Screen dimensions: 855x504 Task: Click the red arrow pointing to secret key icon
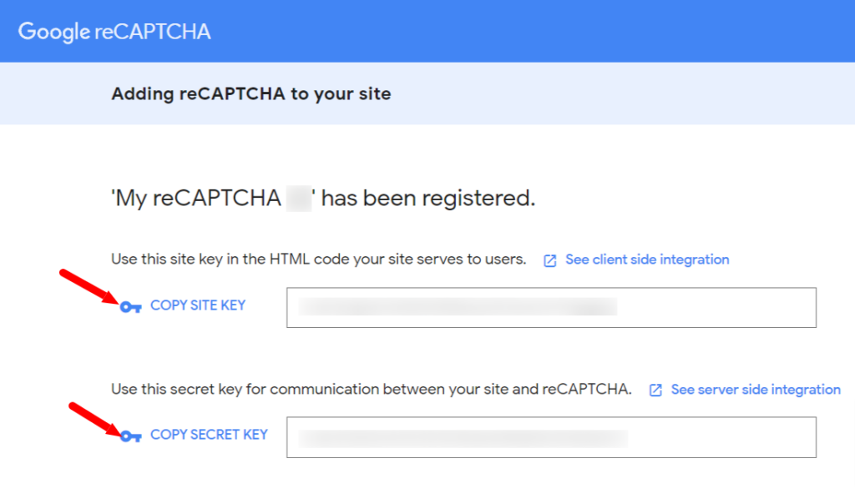95,419
